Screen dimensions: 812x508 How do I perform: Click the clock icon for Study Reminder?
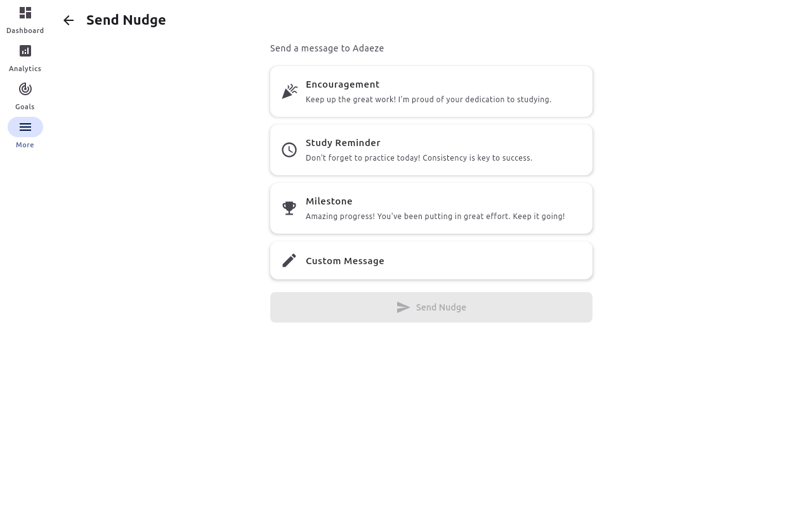289,150
